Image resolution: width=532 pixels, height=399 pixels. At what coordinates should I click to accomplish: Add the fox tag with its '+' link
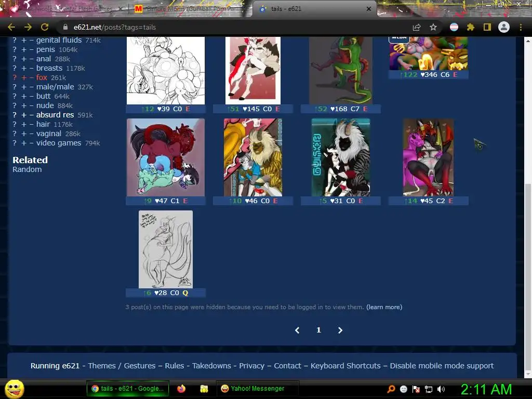[24, 78]
